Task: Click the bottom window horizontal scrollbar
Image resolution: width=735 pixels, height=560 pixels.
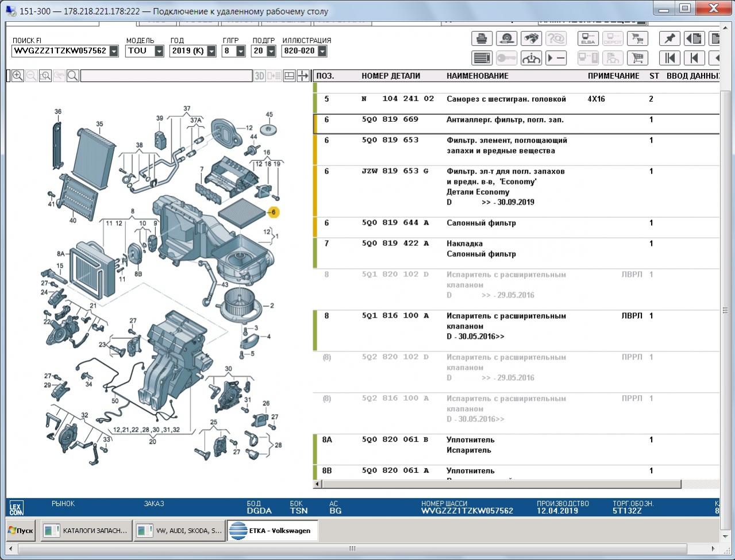Action: click(352, 549)
